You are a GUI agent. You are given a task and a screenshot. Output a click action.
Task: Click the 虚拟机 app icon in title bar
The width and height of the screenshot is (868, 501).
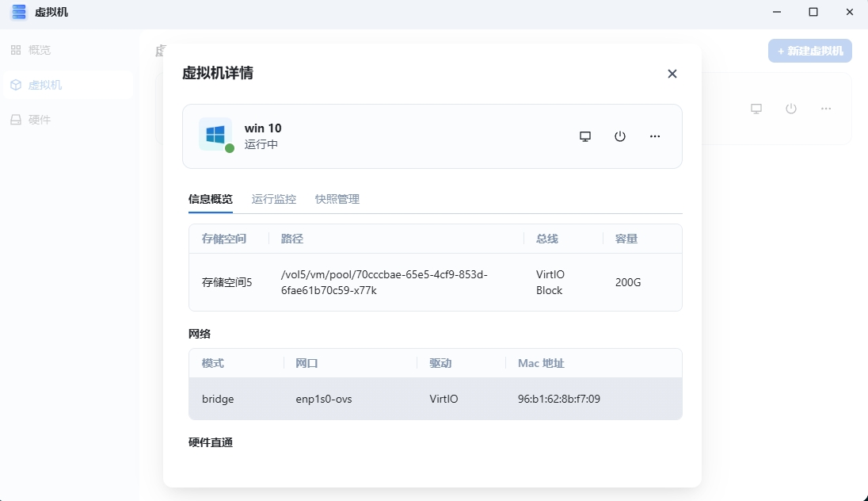[x=18, y=12]
